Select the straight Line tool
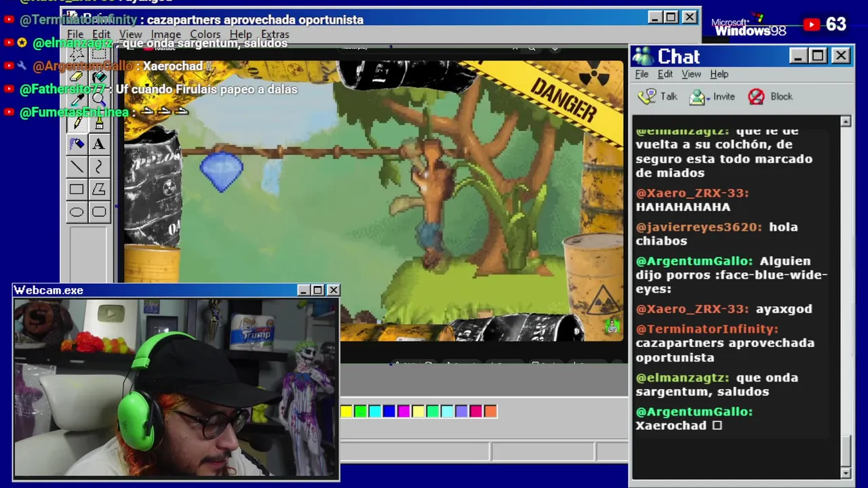Viewport: 868px width, 488px height. 77,167
